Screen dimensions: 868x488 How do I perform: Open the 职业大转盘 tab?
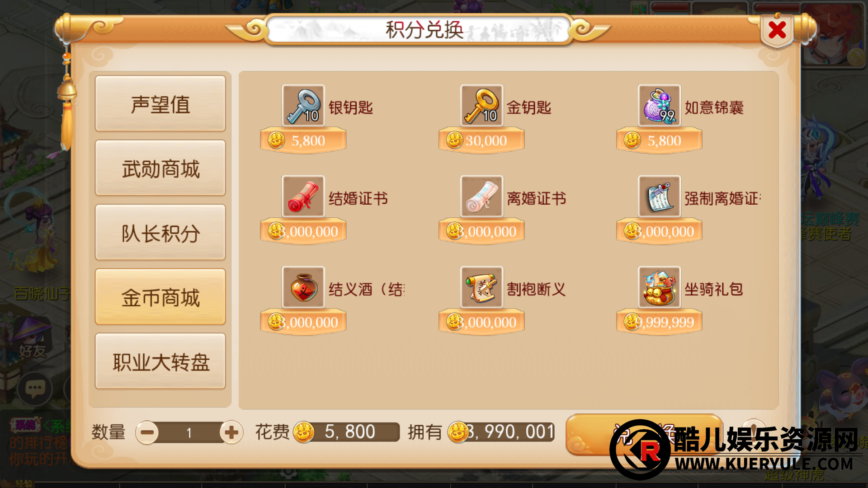coord(160,361)
